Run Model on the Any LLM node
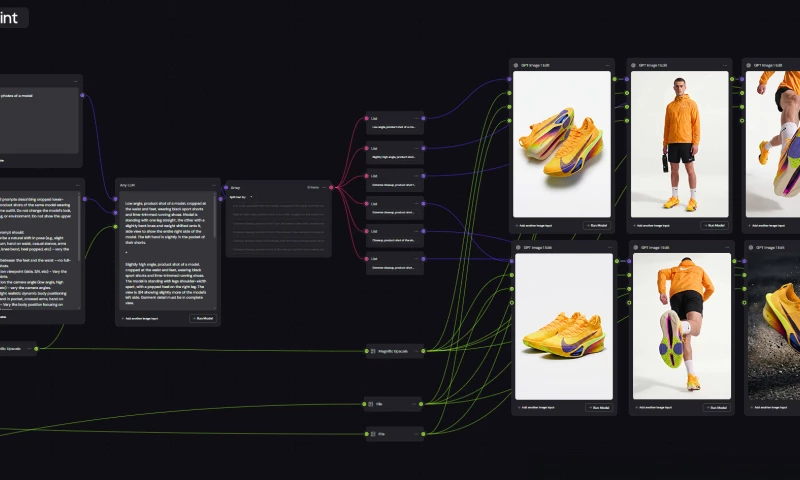 coord(203,318)
